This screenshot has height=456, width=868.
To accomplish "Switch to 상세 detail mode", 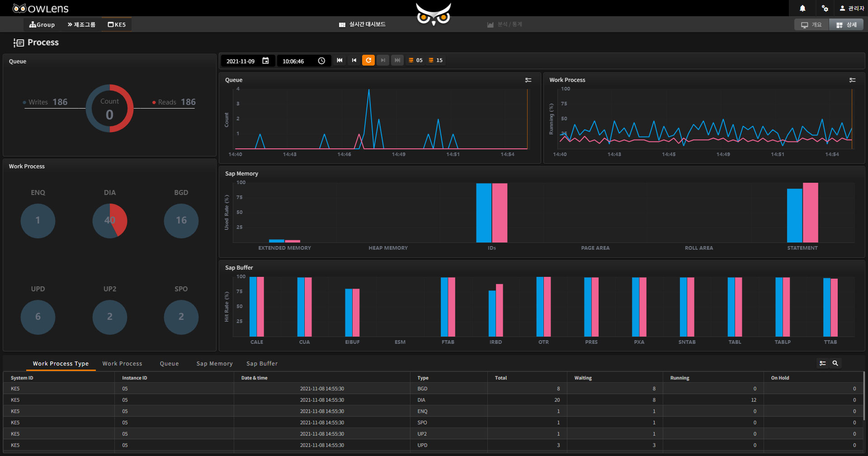I will tap(846, 25).
